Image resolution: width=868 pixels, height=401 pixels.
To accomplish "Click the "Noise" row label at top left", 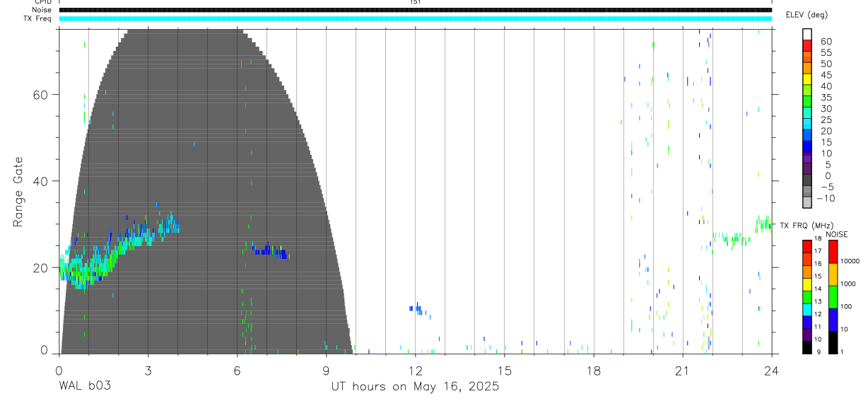I will pyautogui.click(x=43, y=10).
